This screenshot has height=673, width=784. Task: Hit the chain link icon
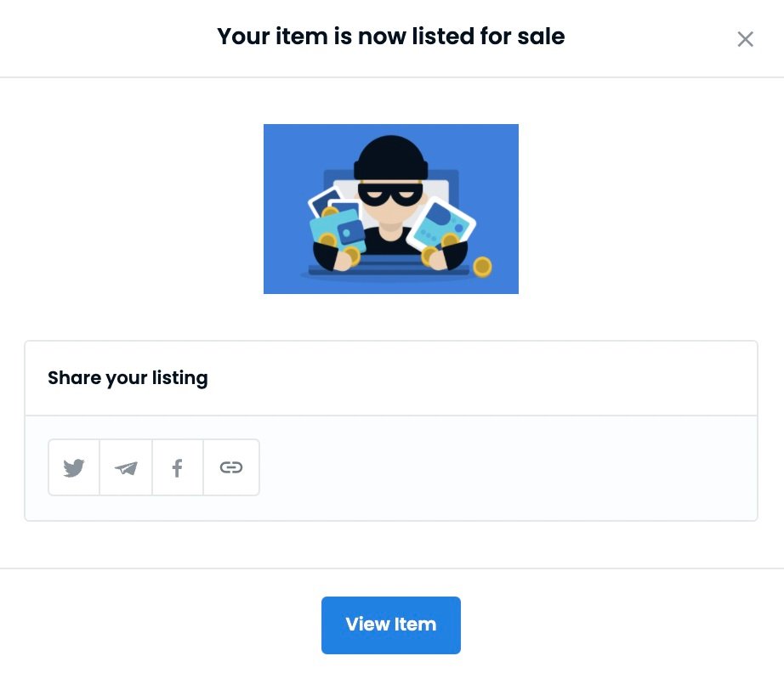click(x=231, y=467)
